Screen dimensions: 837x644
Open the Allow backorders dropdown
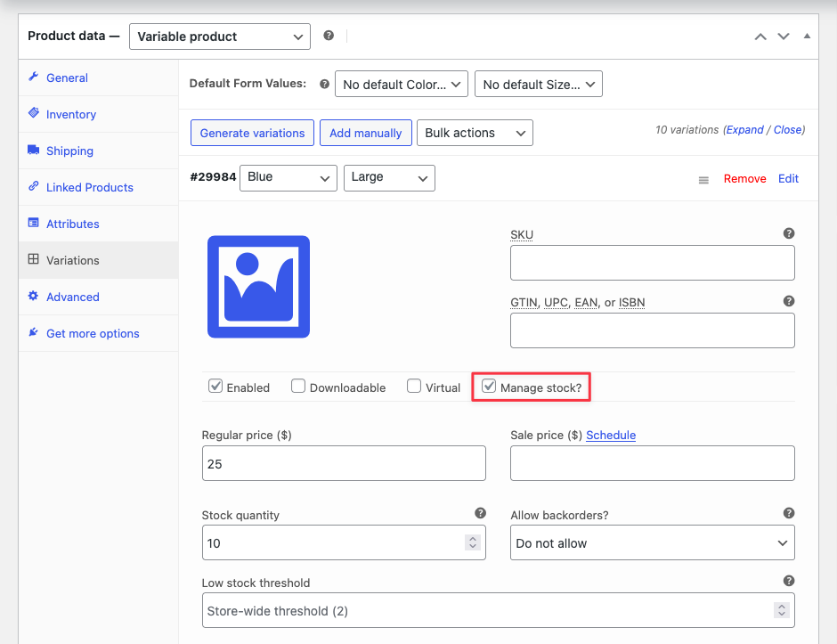click(x=652, y=542)
